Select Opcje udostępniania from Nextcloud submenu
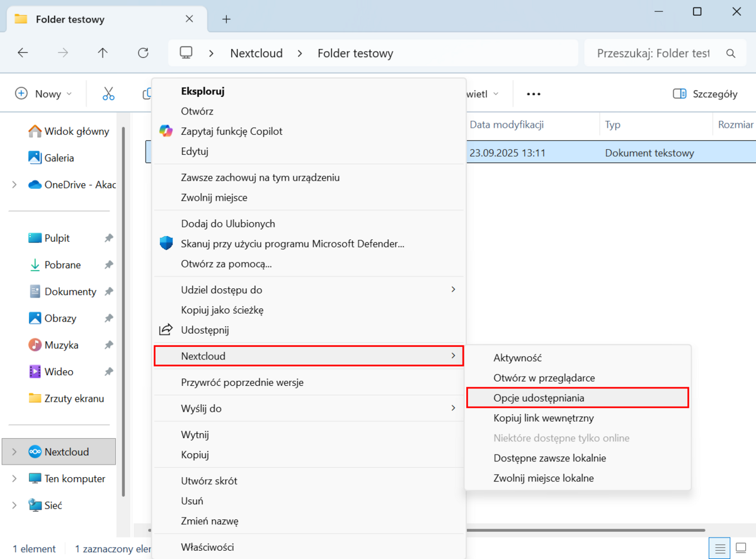The height and width of the screenshot is (559, 756). point(539,398)
